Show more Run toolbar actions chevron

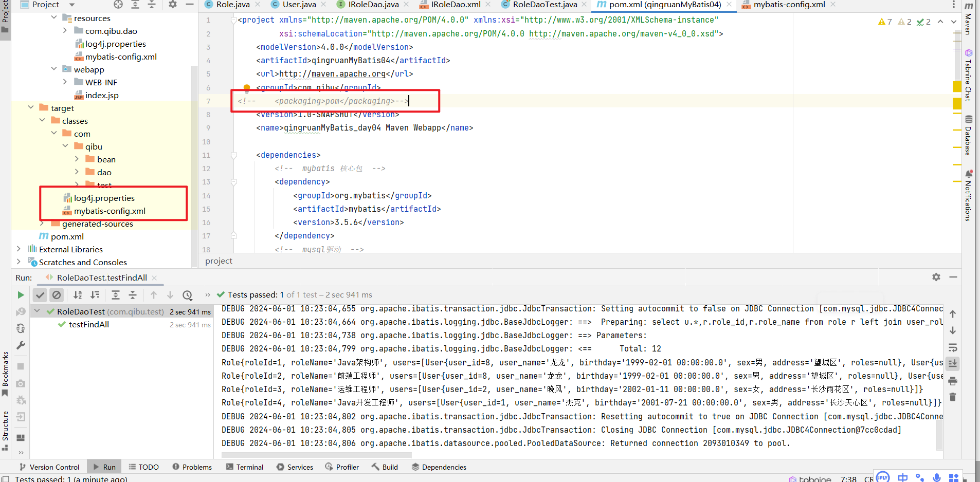tap(208, 295)
